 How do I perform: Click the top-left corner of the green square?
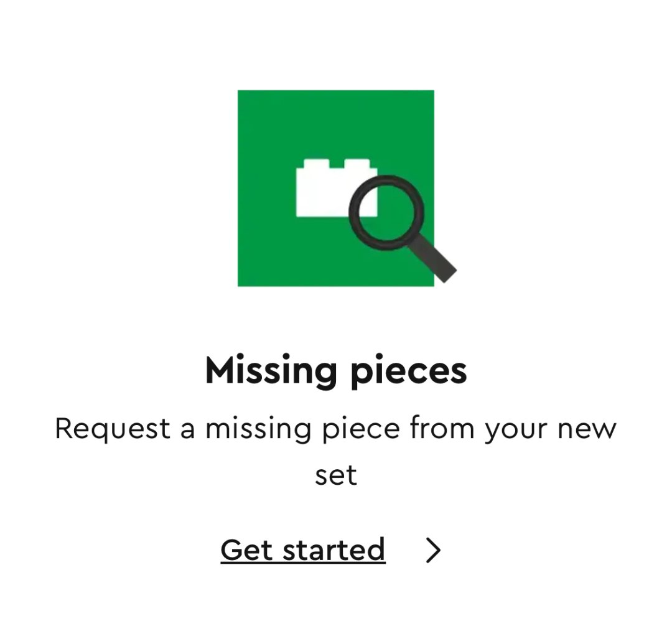pyautogui.click(x=243, y=95)
